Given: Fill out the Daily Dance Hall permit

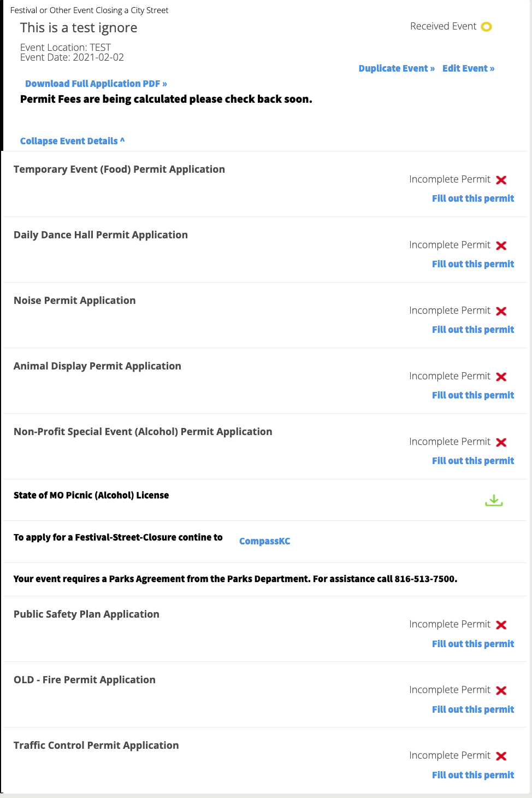Looking at the screenshot, I should click(473, 264).
